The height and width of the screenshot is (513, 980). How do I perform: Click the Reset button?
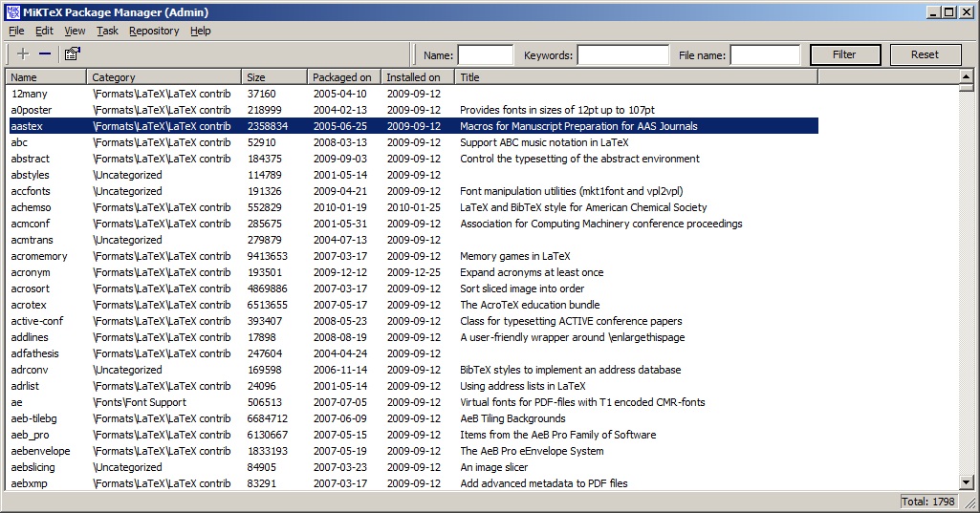pos(925,55)
